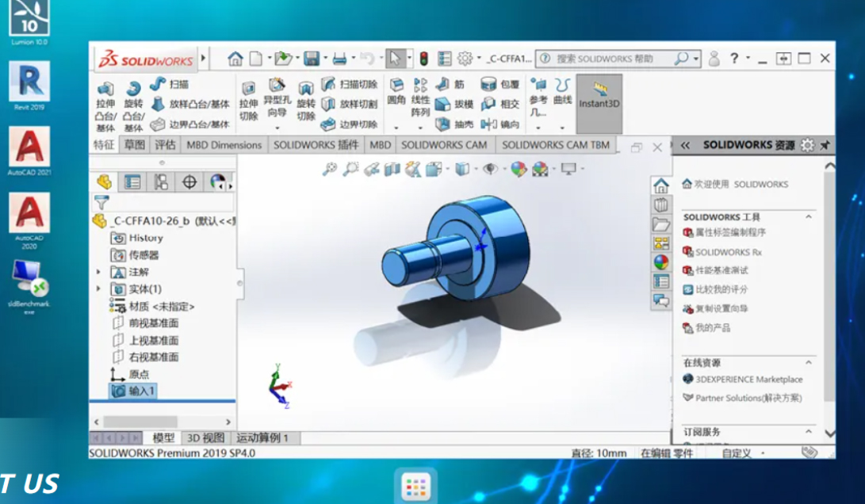The image size is (865, 504).
Task: Choose the 拉伸切除 extruded cut tool
Action: click(248, 101)
